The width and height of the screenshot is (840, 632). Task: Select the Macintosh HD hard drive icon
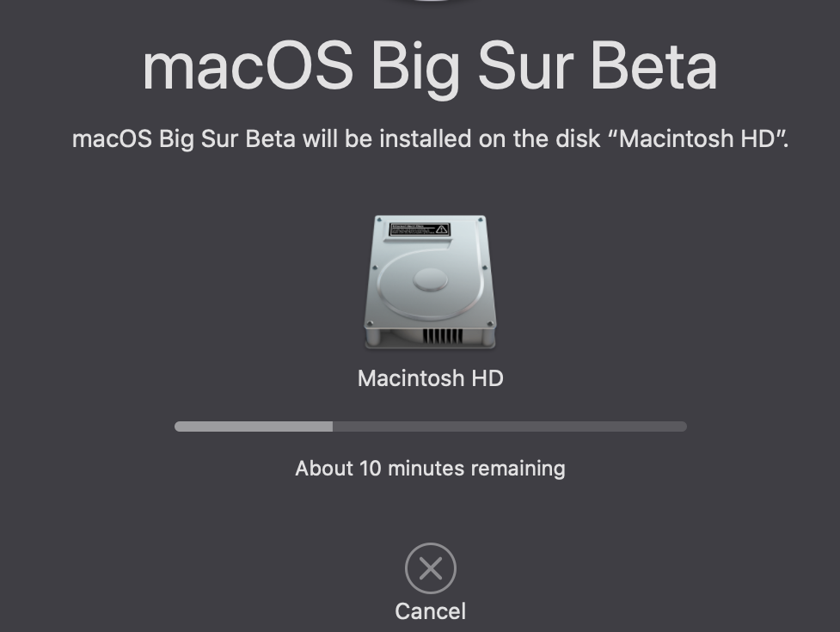430,283
